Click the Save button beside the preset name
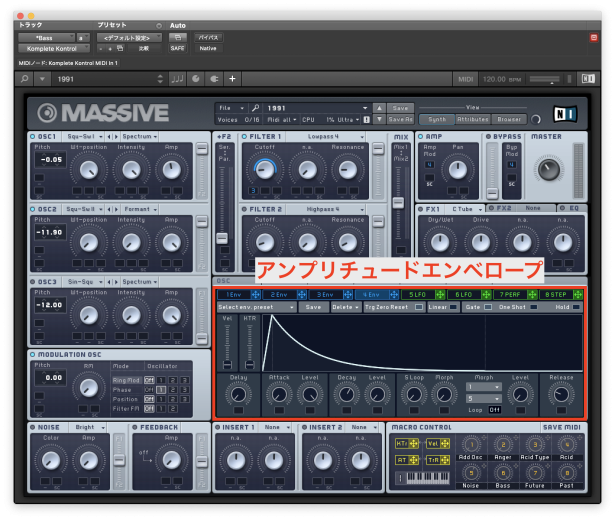 coord(400,108)
